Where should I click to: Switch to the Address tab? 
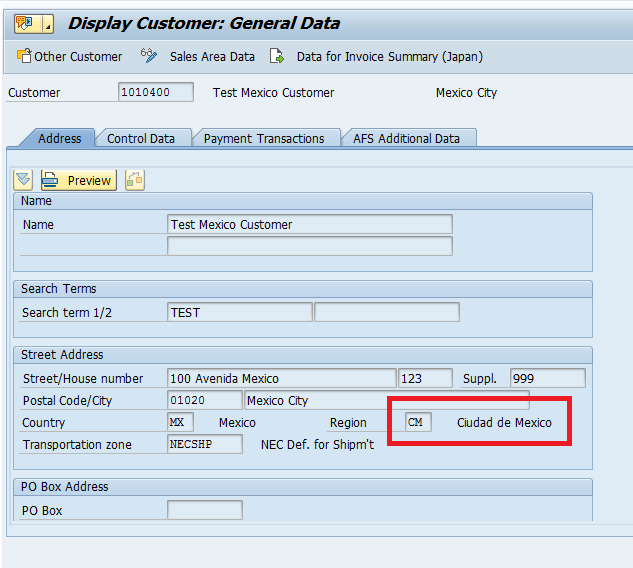click(x=59, y=139)
